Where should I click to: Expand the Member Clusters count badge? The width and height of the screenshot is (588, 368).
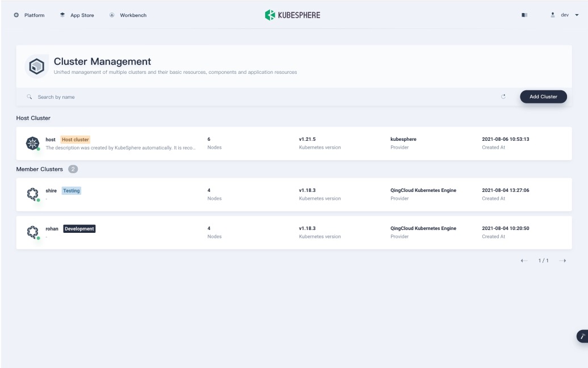(x=74, y=169)
